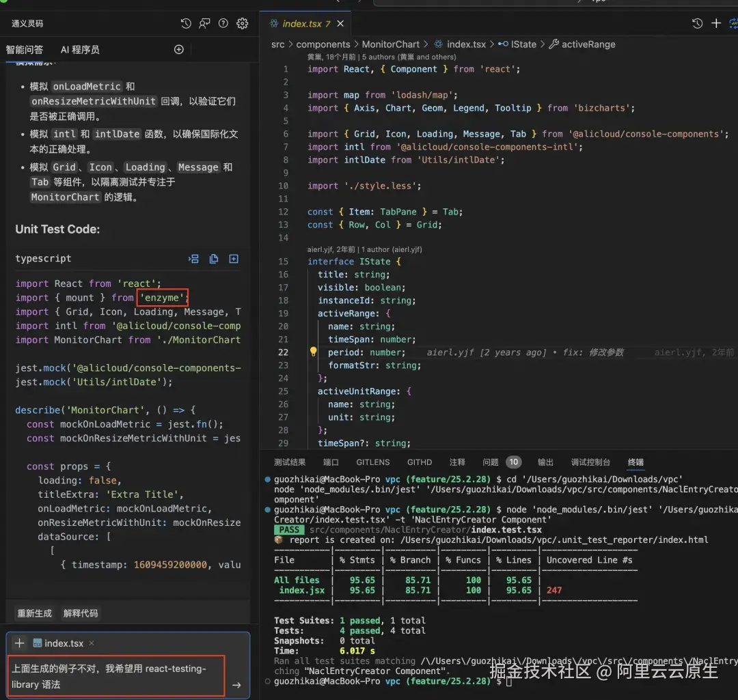738x700 pixels.
Task: Copy the generated typescript code block
Action: [214, 259]
